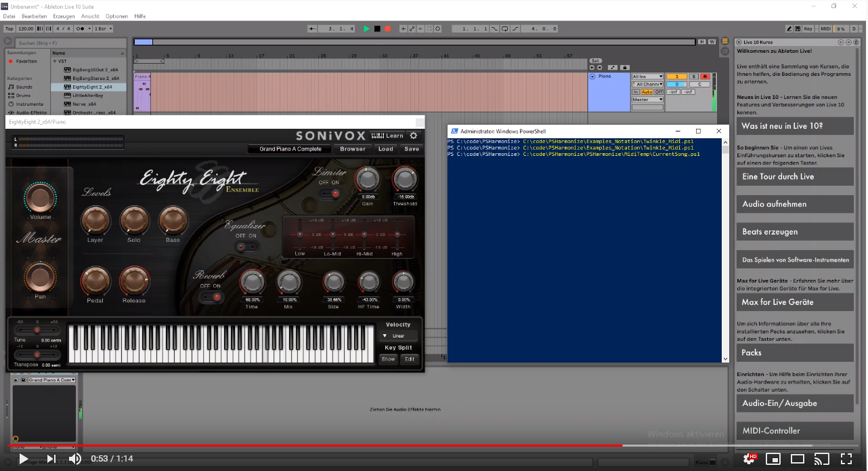The height and width of the screenshot is (471, 868).
Task: Open the All Channels input channel dropdown
Action: (x=647, y=84)
